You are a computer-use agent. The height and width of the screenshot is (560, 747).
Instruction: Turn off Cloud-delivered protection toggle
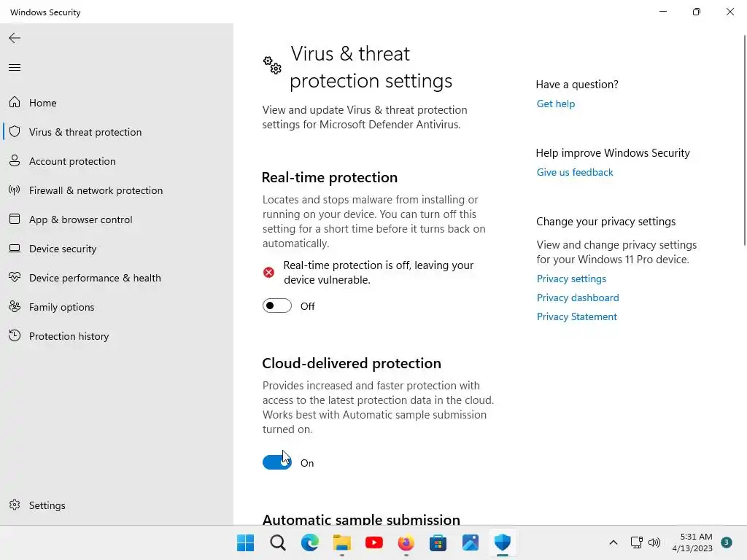tap(276, 462)
